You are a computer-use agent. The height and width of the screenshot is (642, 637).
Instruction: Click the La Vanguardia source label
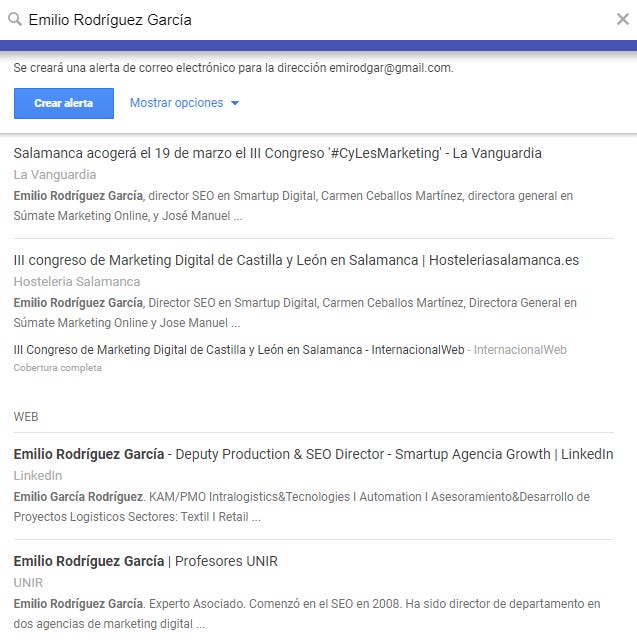coord(55,175)
